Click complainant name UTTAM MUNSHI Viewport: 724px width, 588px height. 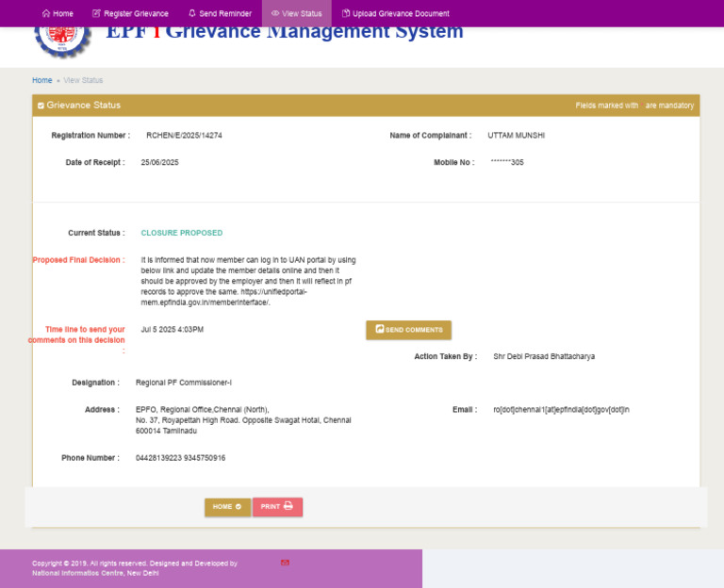(x=517, y=136)
